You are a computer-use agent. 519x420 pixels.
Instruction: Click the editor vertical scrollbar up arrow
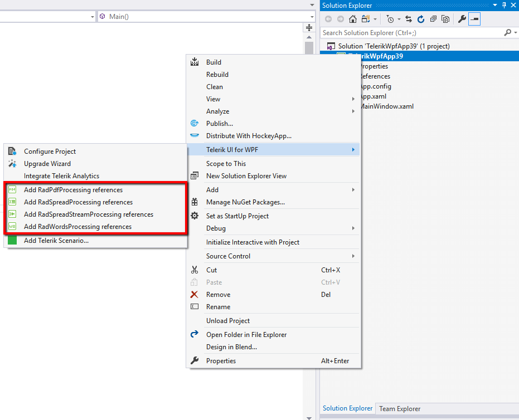coord(309,37)
